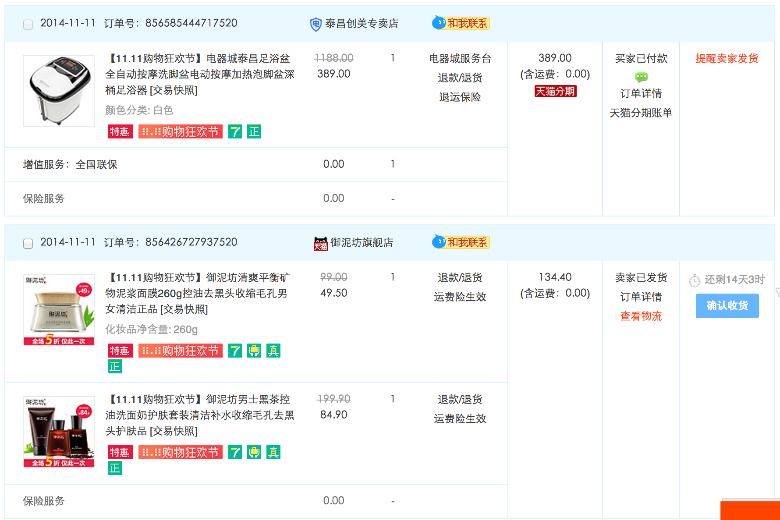This screenshot has height=520, width=780.
Task: Click the 7-day return badge on the mud mask item
Action: 235,351
